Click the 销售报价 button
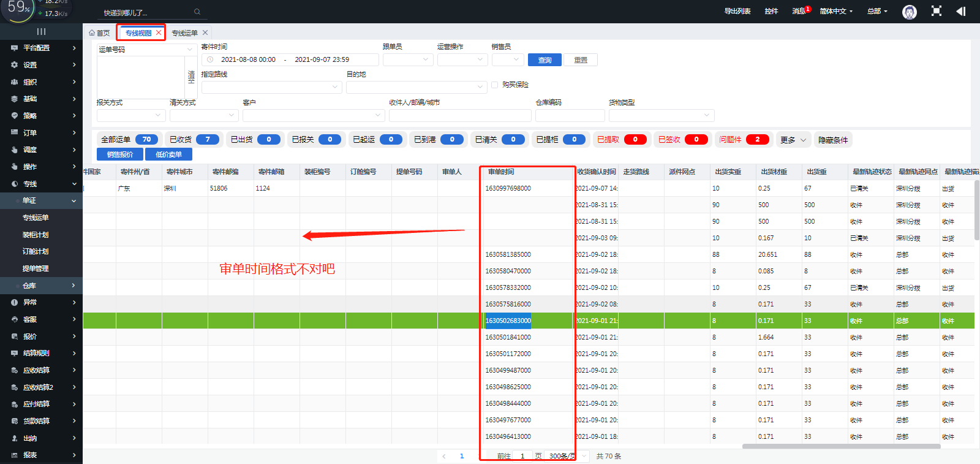Viewport: 980px width, 464px height. click(120, 154)
